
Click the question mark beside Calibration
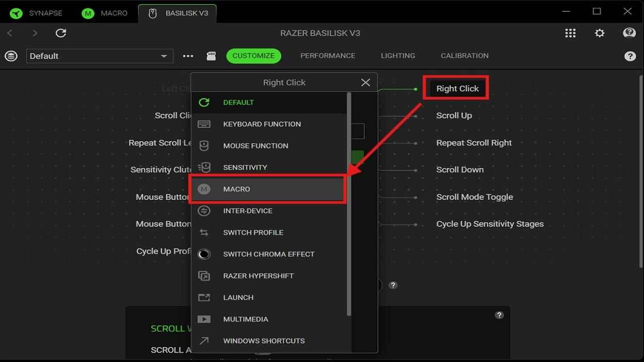point(630,56)
